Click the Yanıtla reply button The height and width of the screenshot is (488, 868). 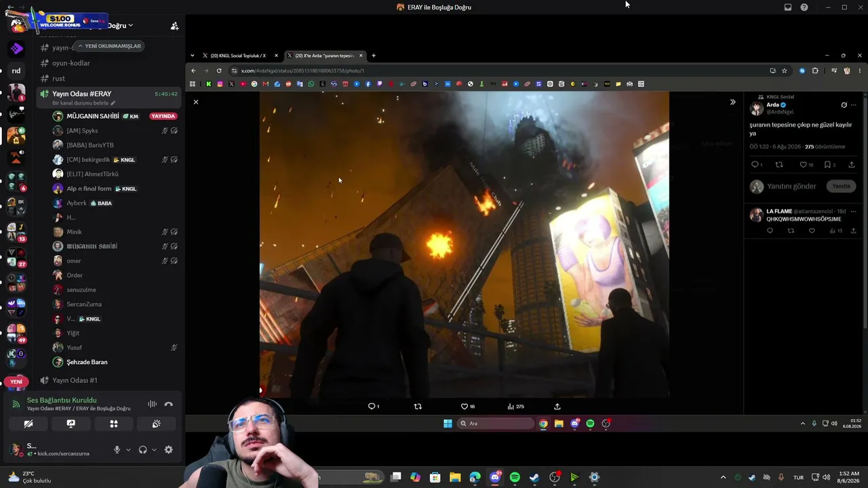[x=841, y=186]
